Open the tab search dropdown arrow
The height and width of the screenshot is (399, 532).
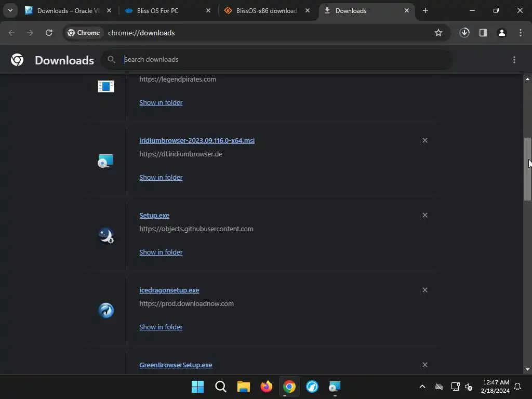tap(10, 10)
